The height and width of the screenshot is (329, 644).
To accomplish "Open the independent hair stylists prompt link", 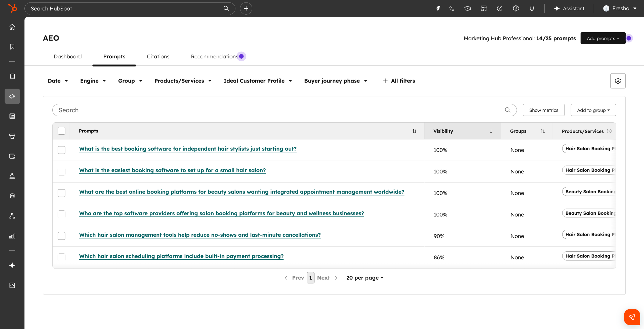I will [x=188, y=149].
